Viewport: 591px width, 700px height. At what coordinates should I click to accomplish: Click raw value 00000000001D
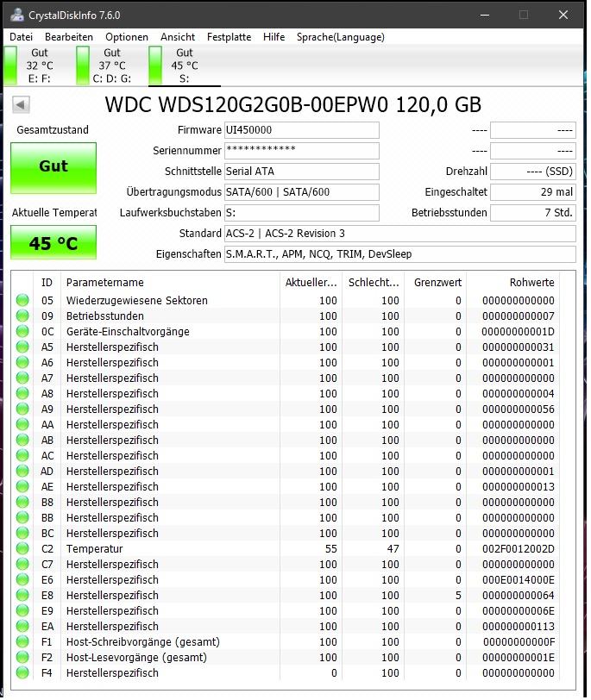tap(519, 332)
